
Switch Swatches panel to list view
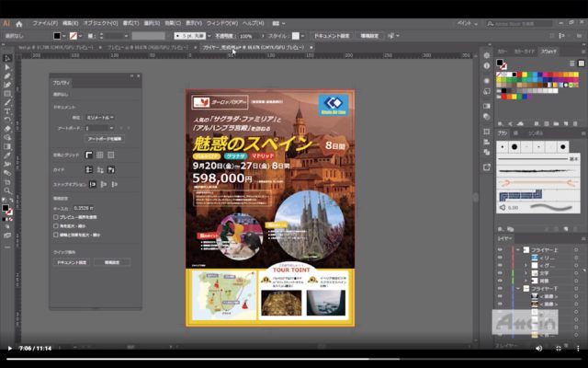click(x=572, y=63)
